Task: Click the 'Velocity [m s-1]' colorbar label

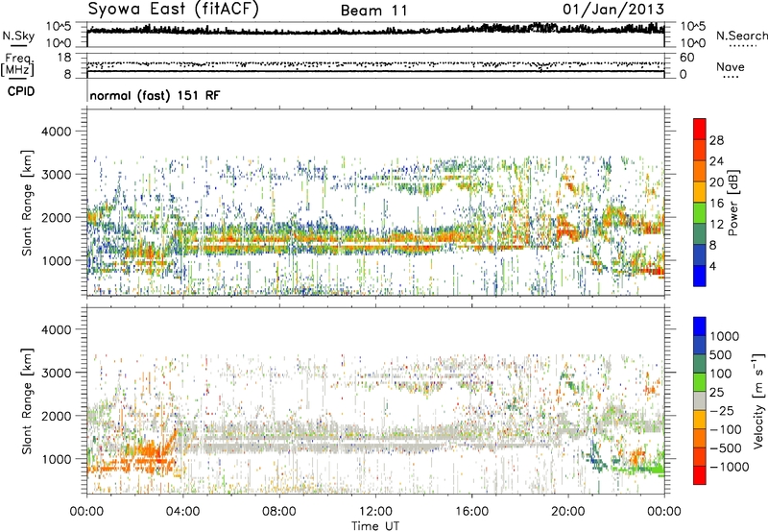Action: tap(758, 400)
